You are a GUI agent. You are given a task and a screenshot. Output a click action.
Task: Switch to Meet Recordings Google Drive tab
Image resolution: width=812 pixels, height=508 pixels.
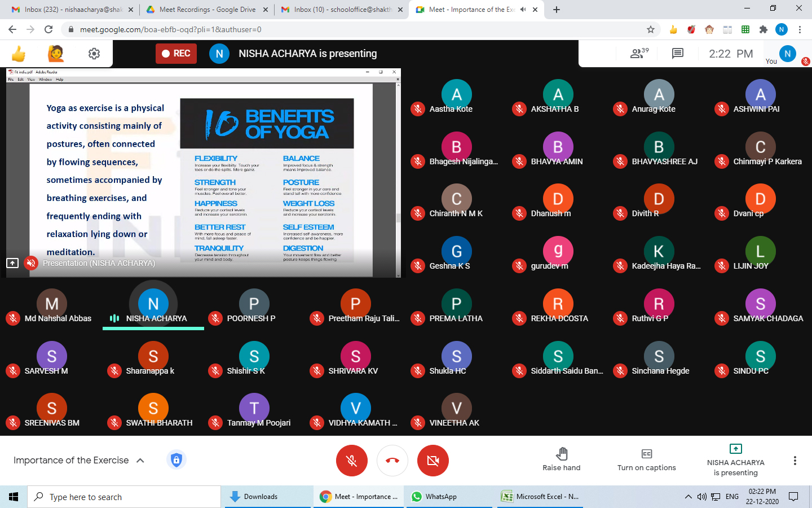[206, 10]
